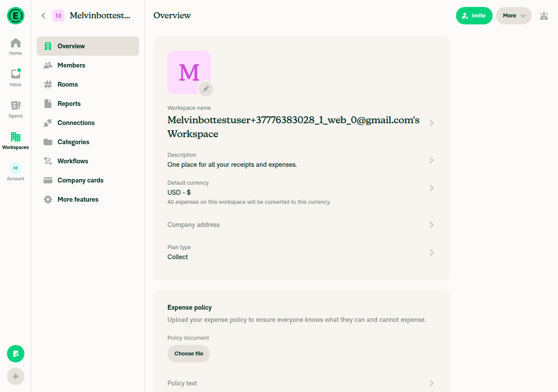Image resolution: width=558 pixels, height=392 pixels.
Task: Click the workspace name text
Action: click(293, 127)
